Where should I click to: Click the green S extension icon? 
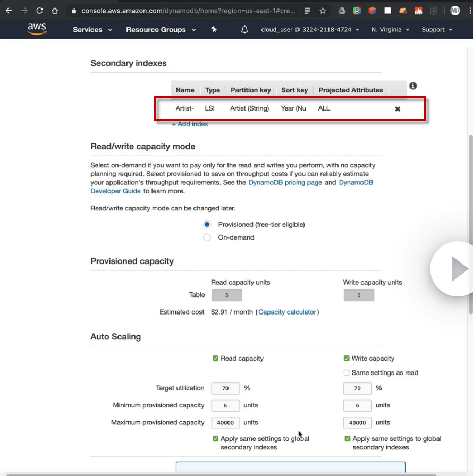pyautogui.click(x=357, y=11)
